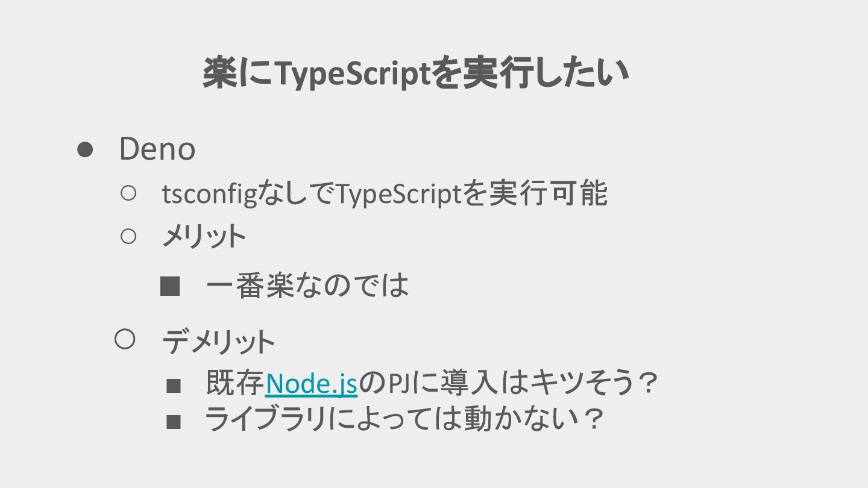
Task: Click the hollow circle bullet before メリット
Action: (x=129, y=237)
